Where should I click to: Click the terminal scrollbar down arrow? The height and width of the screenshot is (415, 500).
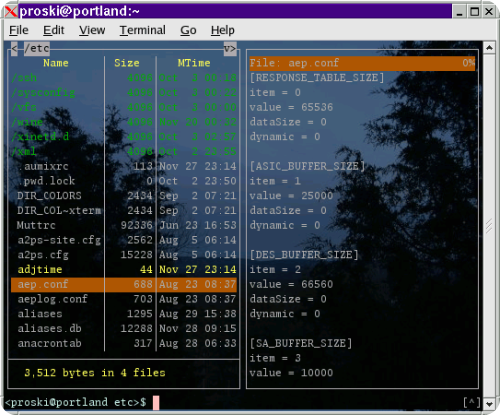(x=489, y=404)
